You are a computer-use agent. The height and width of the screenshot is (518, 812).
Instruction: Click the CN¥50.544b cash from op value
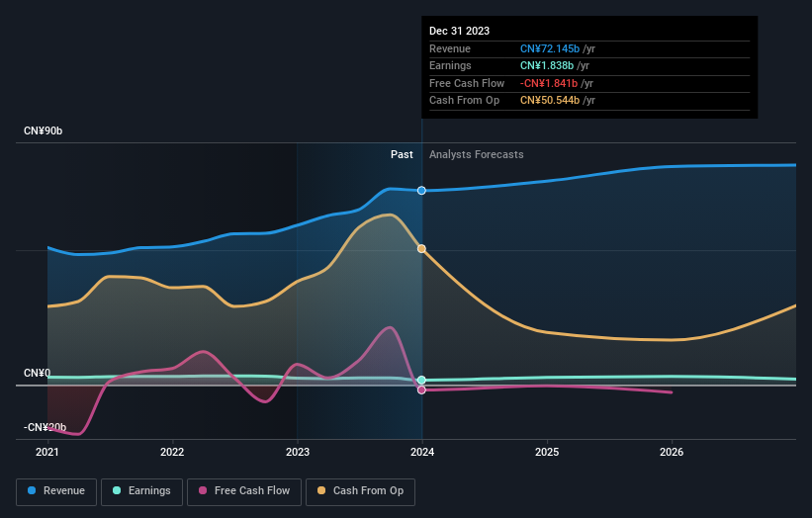coord(550,101)
